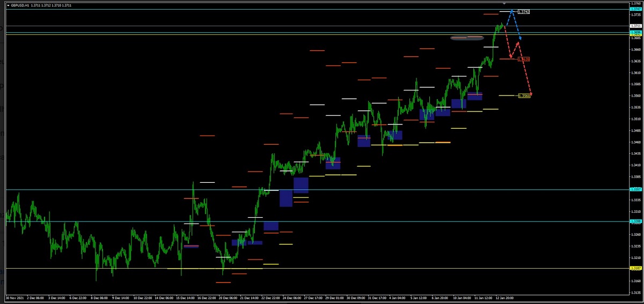The image size is (644, 304).
Task: Click the gray rounded ellipse highlight shape
Action: pos(467,38)
